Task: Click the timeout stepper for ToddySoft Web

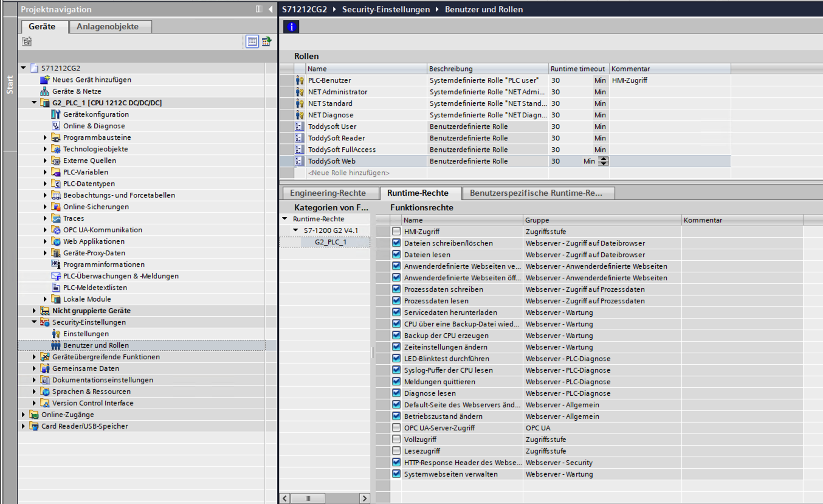Action: 603,161
